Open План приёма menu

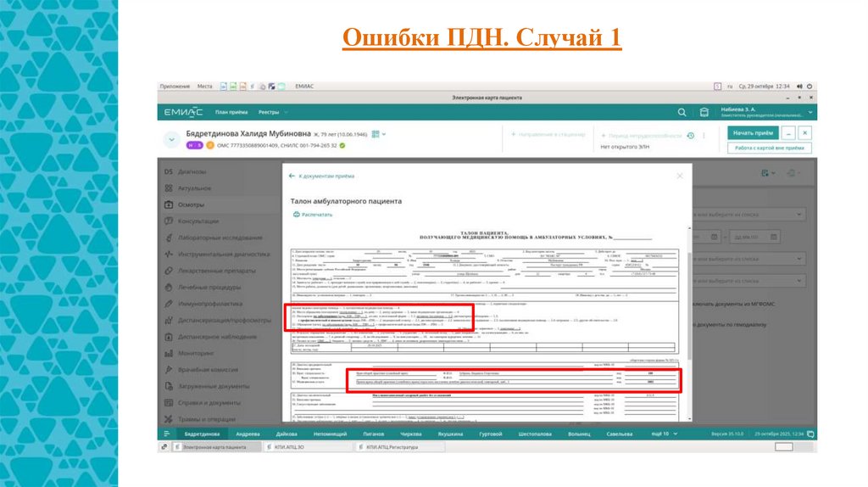(x=231, y=112)
